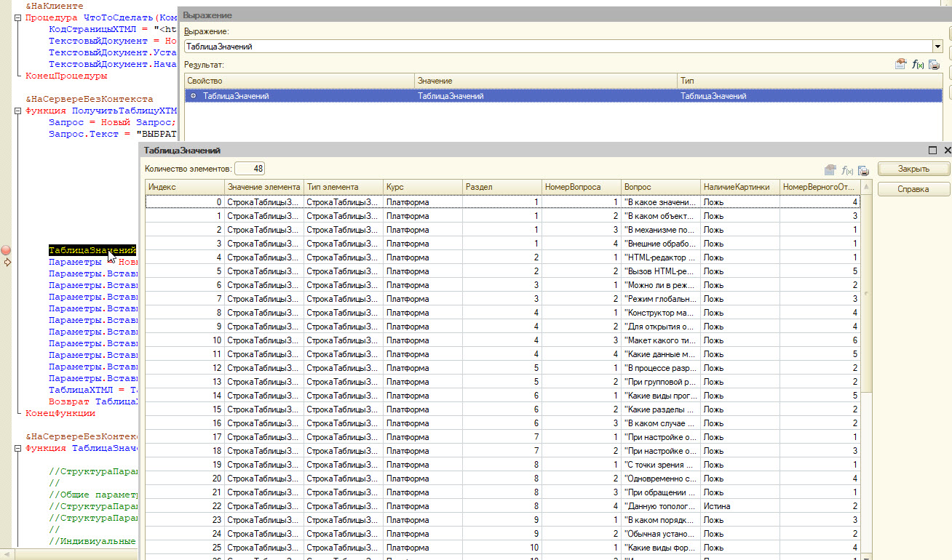The width and height of the screenshot is (952, 560).
Task: Click into the Выражение input field
Action: tap(558, 47)
